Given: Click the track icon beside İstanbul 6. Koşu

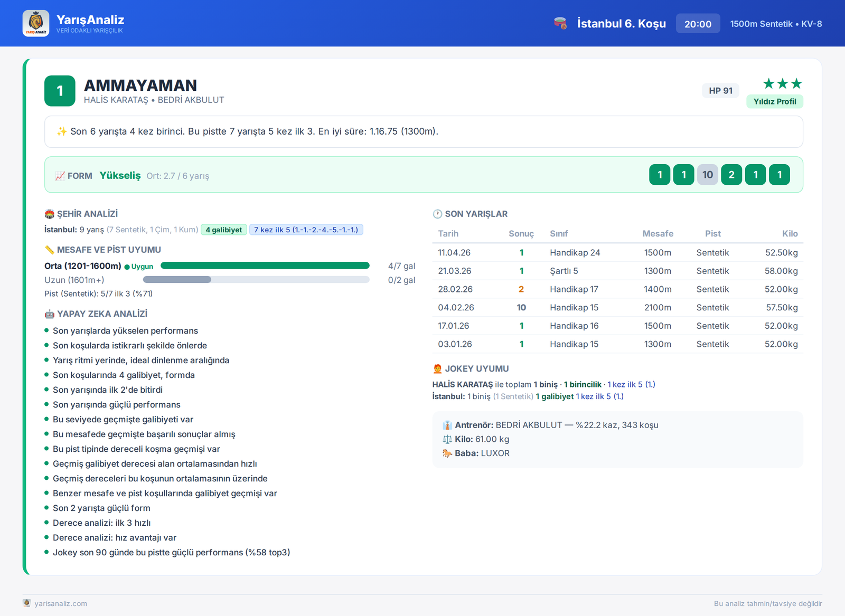Looking at the screenshot, I should (560, 23).
